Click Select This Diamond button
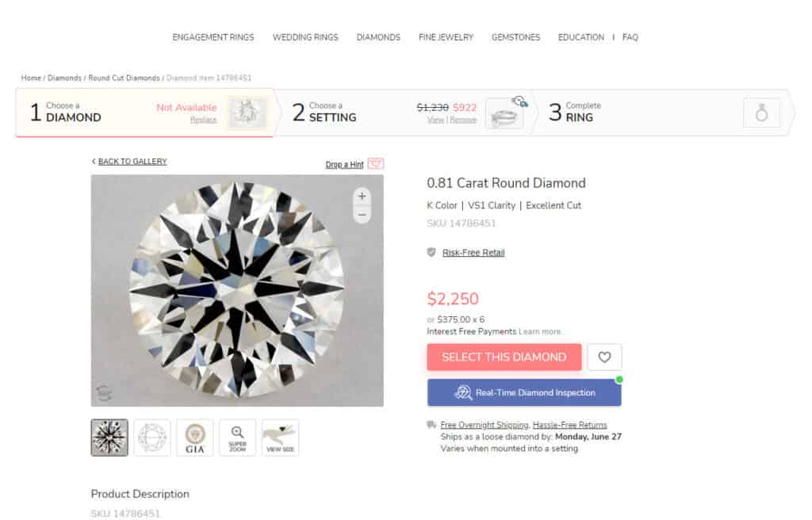 (x=504, y=357)
